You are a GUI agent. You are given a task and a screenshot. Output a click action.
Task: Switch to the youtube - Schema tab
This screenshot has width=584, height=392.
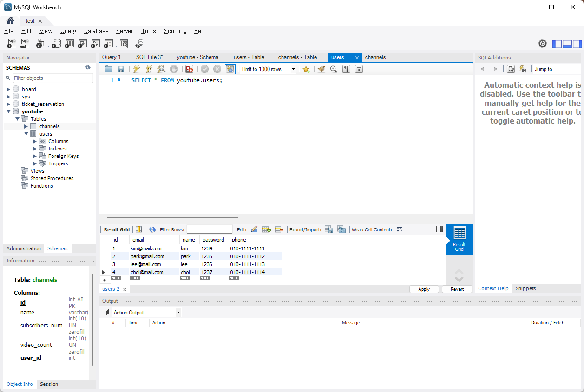[197, 57]
